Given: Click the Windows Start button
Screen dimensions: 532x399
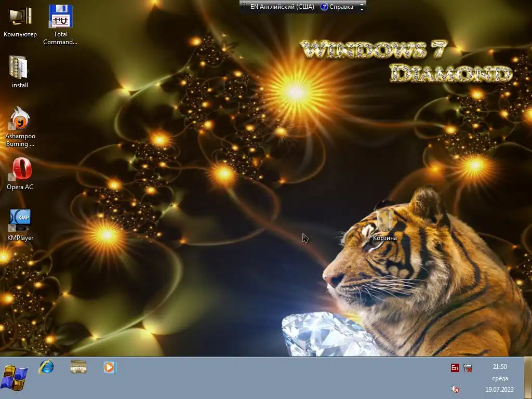Looking at the screenshot, I should tap(14, 378).
